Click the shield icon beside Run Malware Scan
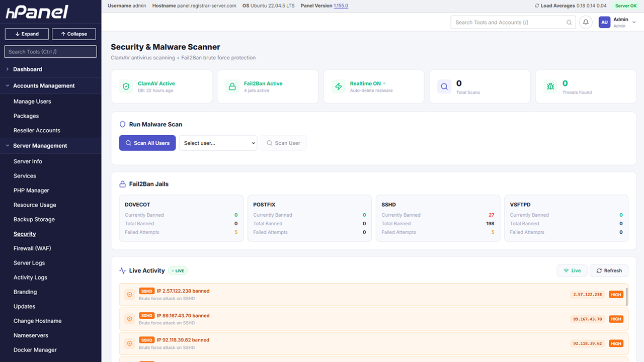This screenshot has width=644, height=362. click(122, 124)
